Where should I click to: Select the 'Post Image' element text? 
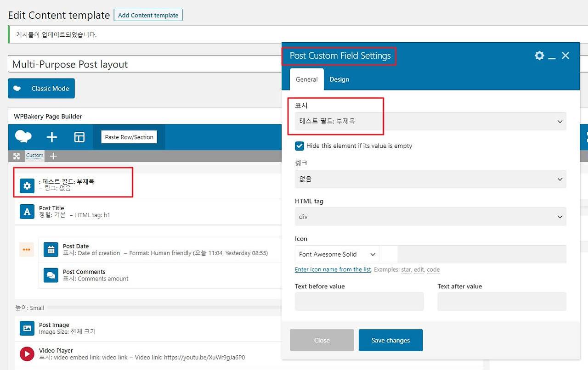[x=54, y=325]
